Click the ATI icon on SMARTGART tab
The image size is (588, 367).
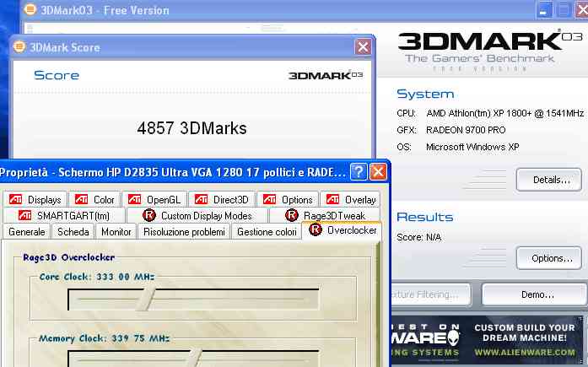point(24,215)
